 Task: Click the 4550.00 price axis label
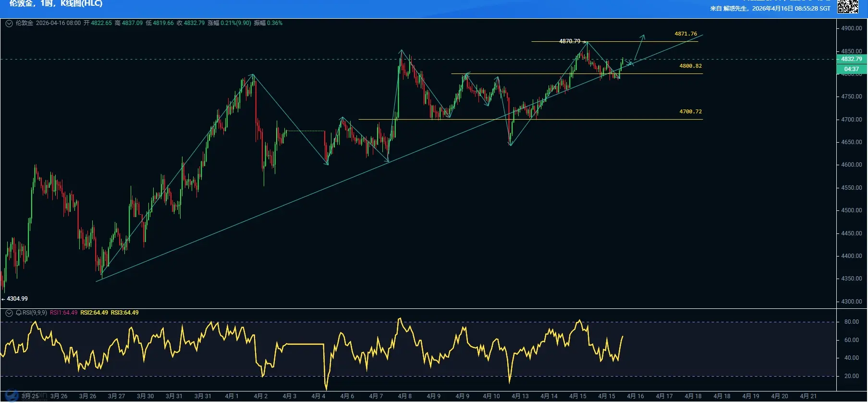tap(851, 188)
